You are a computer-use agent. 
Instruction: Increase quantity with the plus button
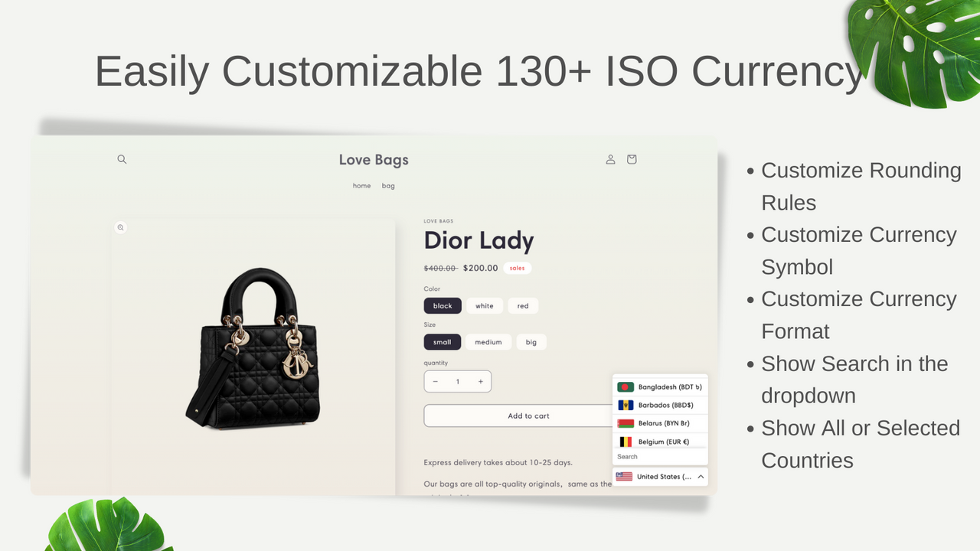point(481,381)
